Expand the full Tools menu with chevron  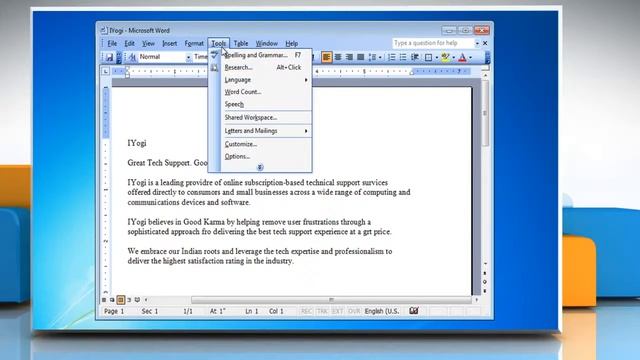pos(260,167)
